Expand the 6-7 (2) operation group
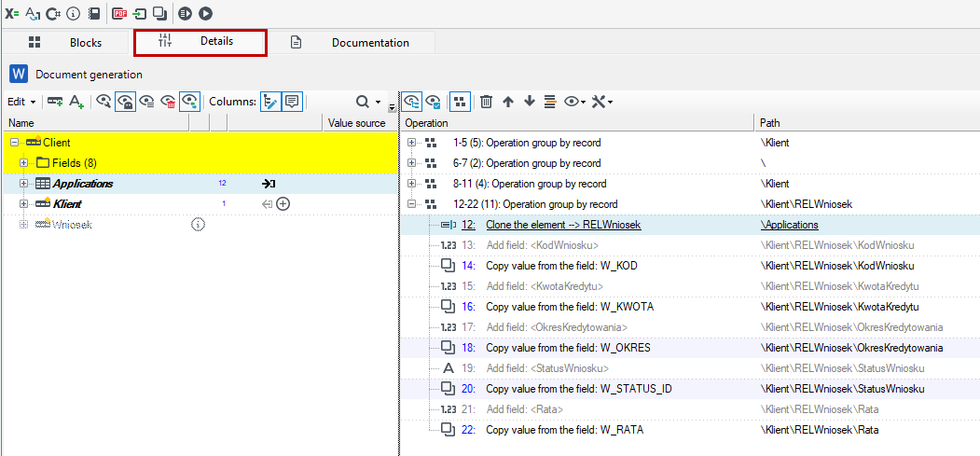The image size is (980, 456). 411,163
